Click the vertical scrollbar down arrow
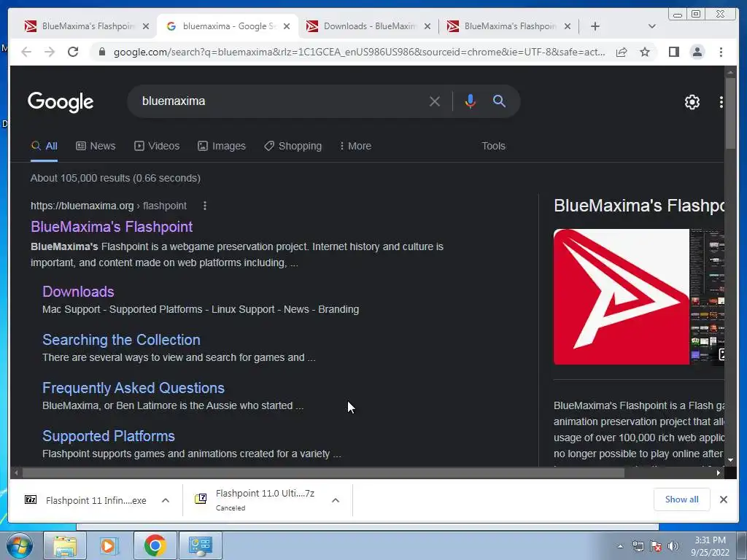The image size is (747, 560). [x=729, y=461]
